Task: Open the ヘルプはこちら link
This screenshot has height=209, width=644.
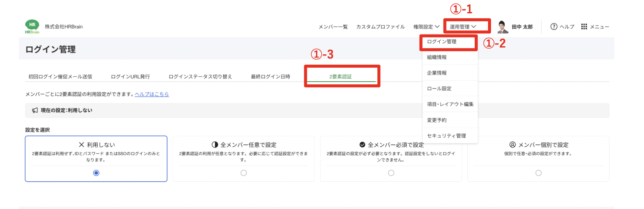Action: (x=152, y=94)
